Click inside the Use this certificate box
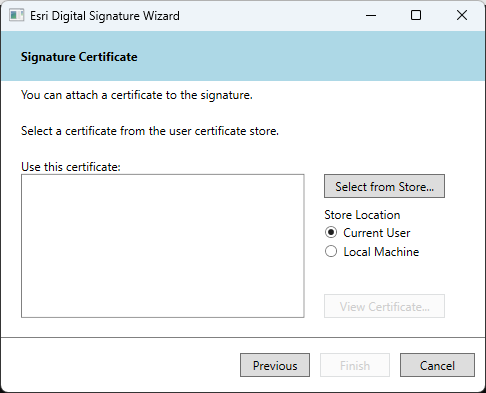This screenshot has height=393, width=486. pyautogui.click(x=163, y=246)
